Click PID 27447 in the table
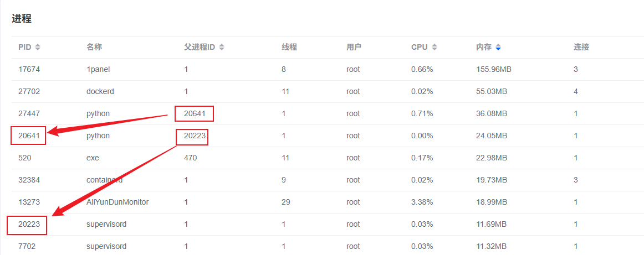This screenshot has width=644, height=255. pos(29,114)
